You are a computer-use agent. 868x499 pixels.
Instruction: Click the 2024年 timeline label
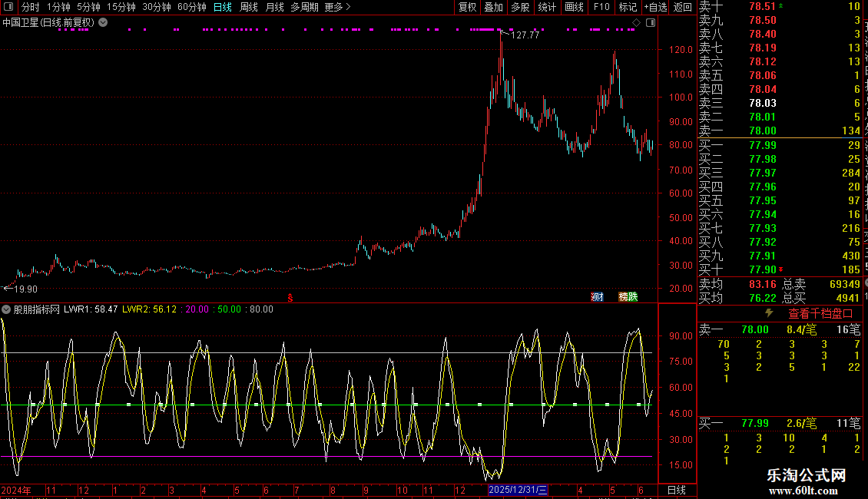16,490
